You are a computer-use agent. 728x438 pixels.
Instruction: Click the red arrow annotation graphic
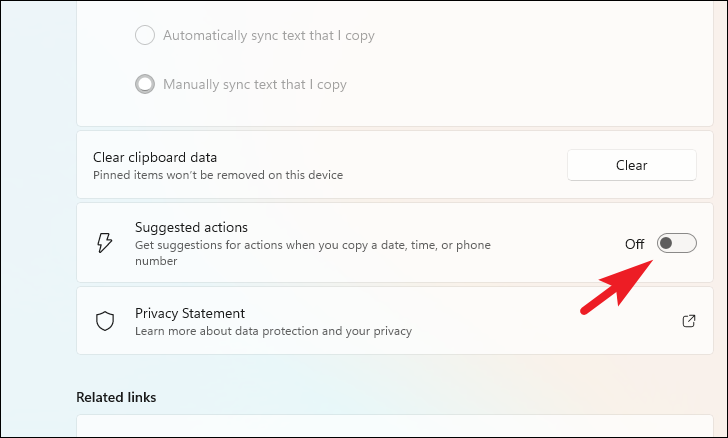(617, 287)
